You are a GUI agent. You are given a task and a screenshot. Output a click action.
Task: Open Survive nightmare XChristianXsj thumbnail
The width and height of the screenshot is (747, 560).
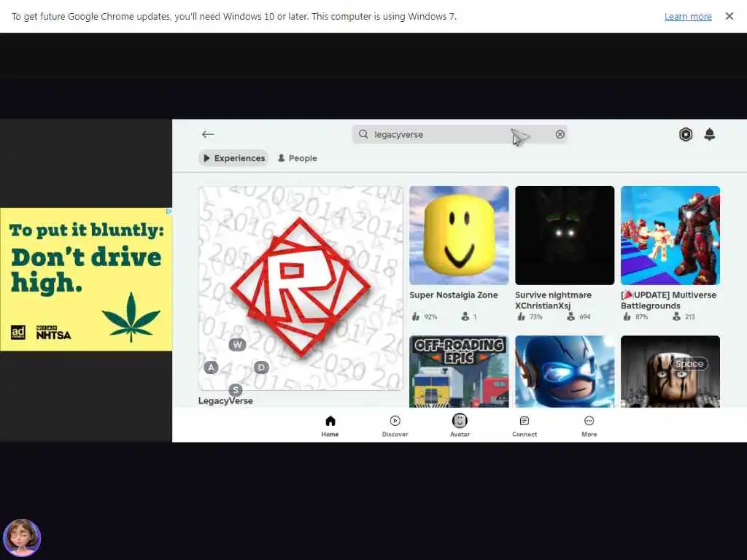565,236
